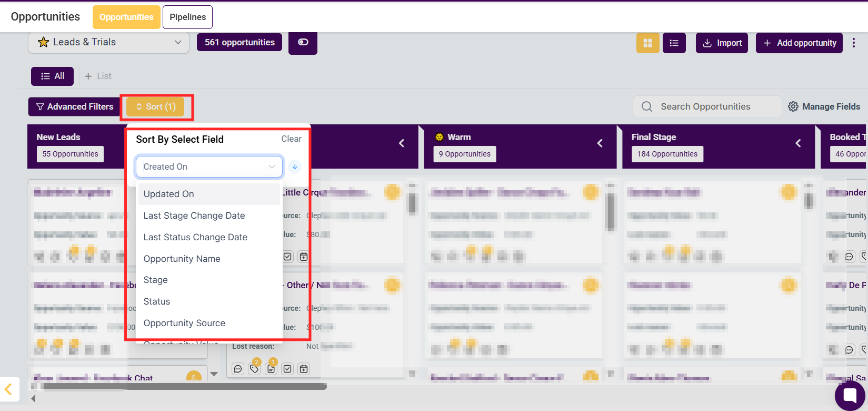868x411 pixels.
Task: Click the 'Lost reason:' label
Action: tap(253, 346)
